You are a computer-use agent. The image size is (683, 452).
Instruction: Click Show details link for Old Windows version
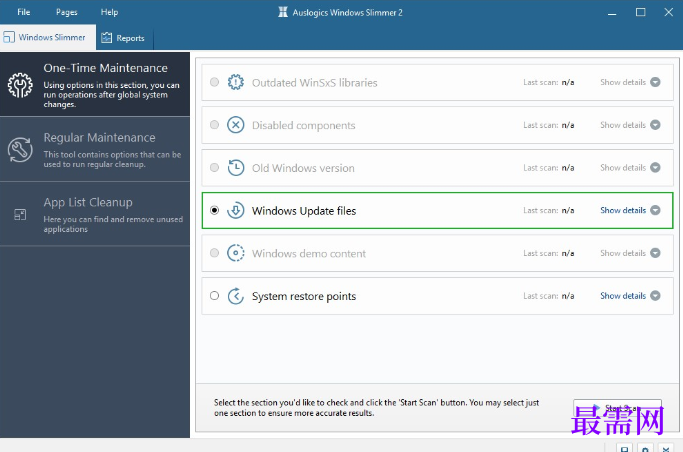point(623,168)
